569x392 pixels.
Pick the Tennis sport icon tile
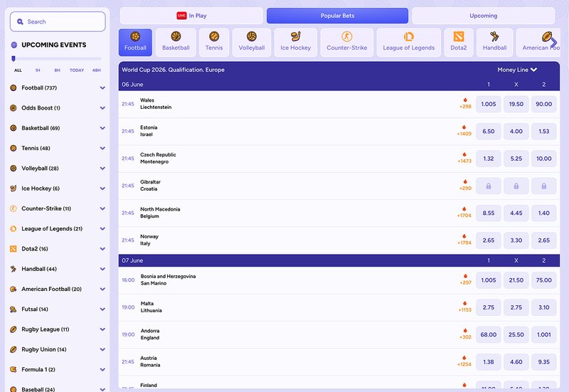click(214, 42)
